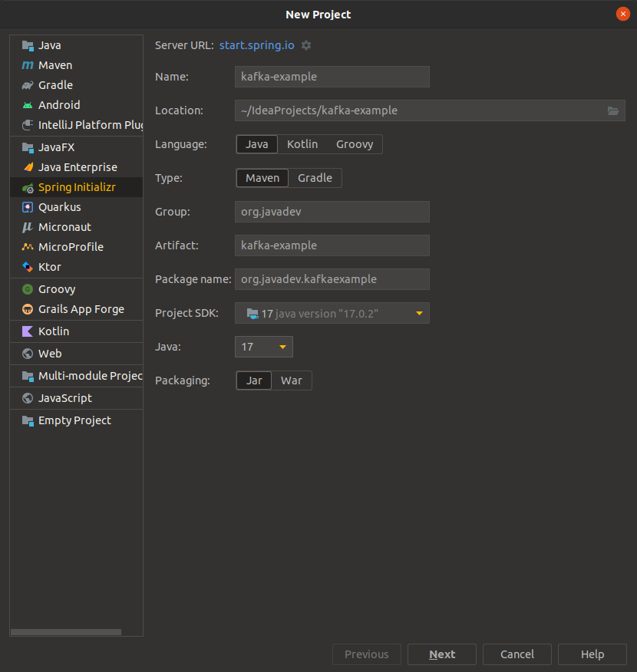
Task: Select Multi-module Project generator
Action: pos(76,376)
